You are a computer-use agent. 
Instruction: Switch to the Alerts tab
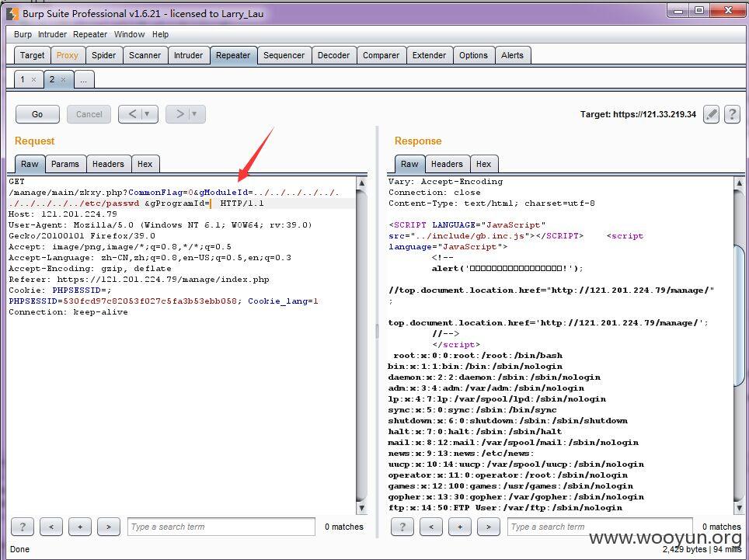[513, 55]
